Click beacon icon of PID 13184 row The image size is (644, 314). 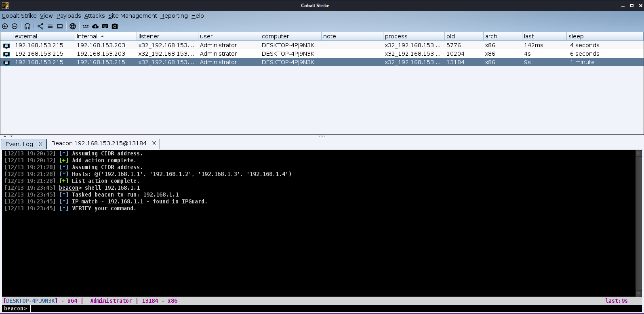tap(6, 63)
